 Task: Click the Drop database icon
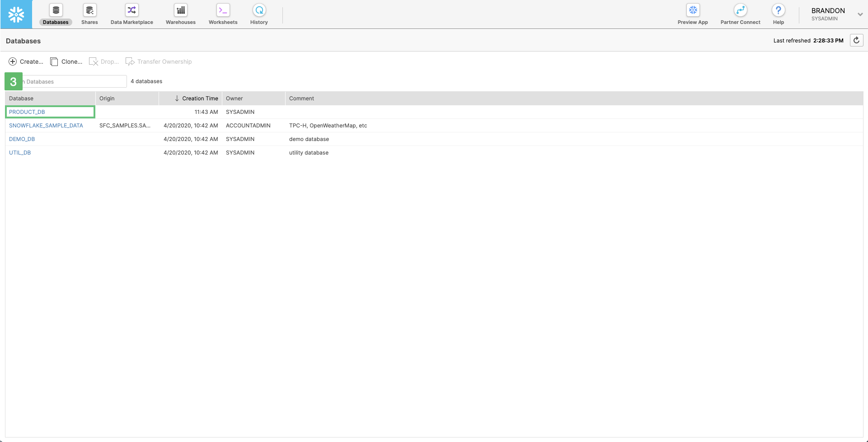(x=94, y=61)
